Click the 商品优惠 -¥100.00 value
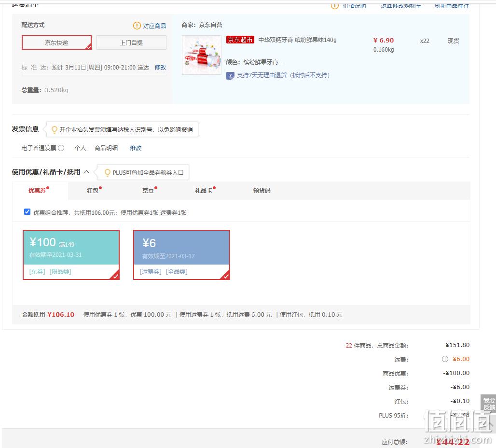This screenshot has width=496, height=448. [456, 373]
